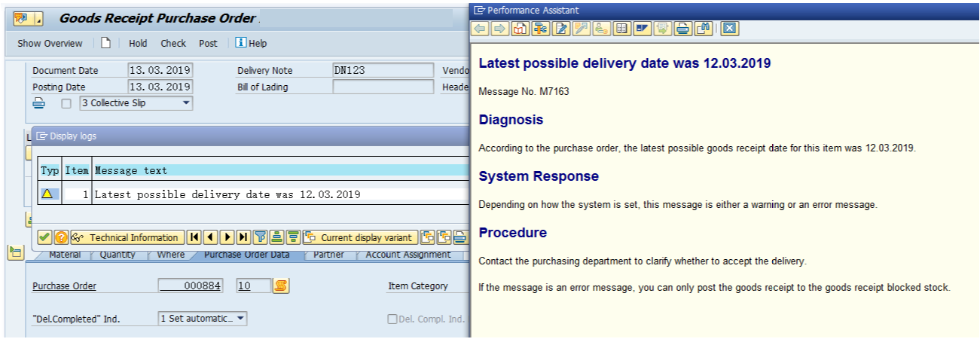Open the orange question mark help icon
The width and height of the screenshot is (980, 339).
(x=61, y=237)
